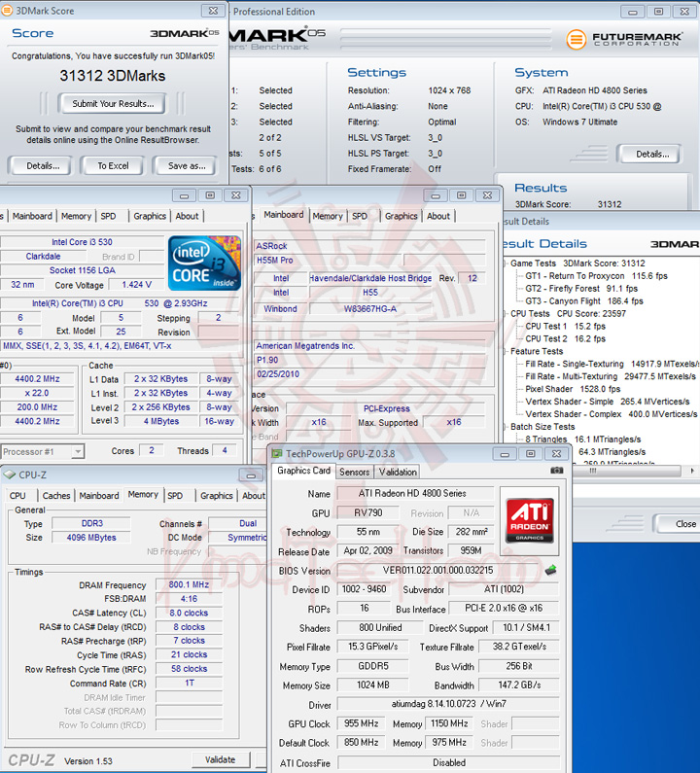Open Graphics tab in bottom CPU-Z window
Viewport: 700px width, 773px height.
217,496
